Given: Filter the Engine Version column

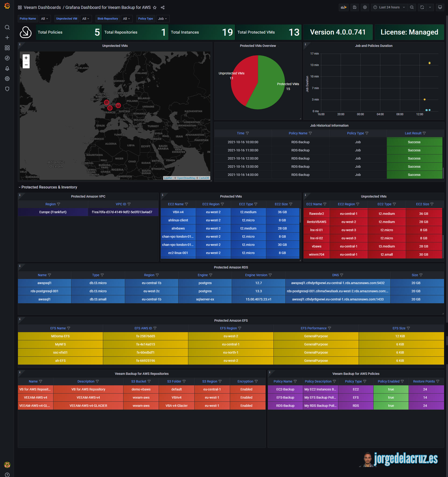Looking at the screenshot, I should pyautogui.click(x=270, y=275).
